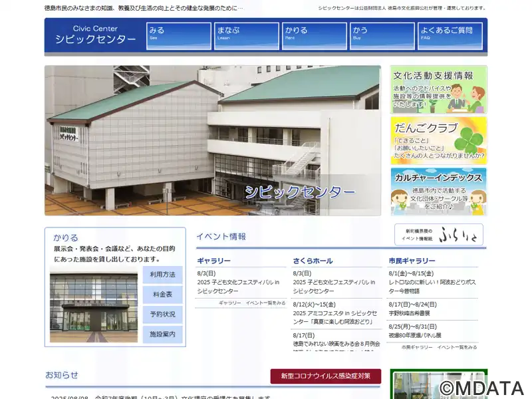Click the 料金表 button
This screenshot has height=399, width=532.
[162, 295]
